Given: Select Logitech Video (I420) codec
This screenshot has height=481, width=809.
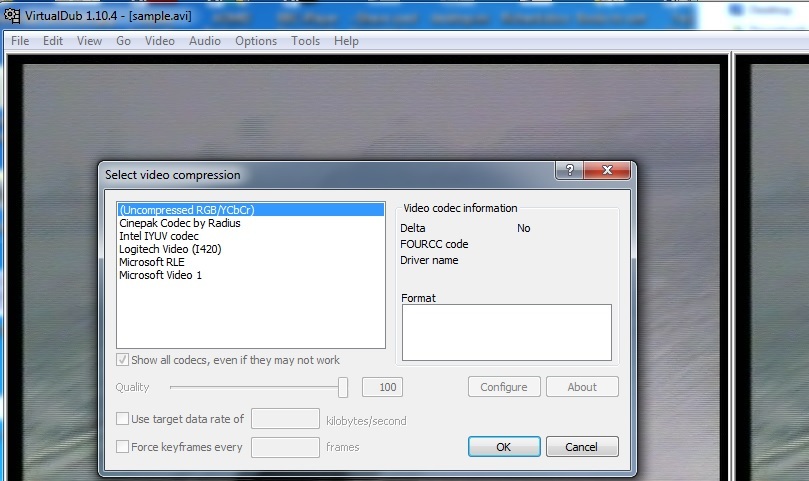Looking at the screenshot, I should point(251,249).
